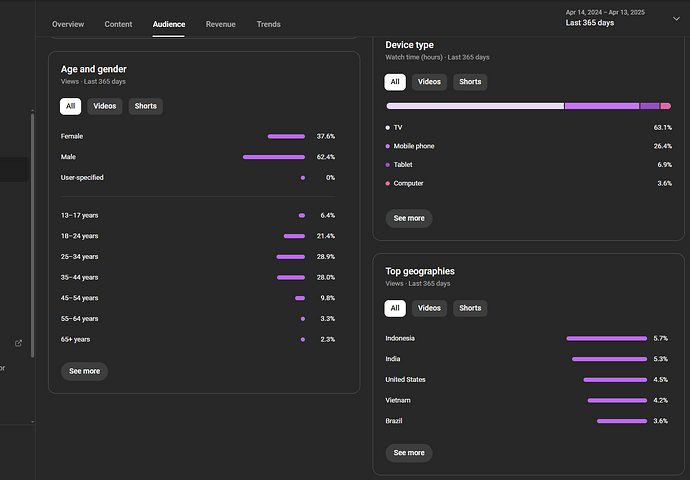690x480 pixels.
Task: Click See more in Device type card
Action: point(409,218)
